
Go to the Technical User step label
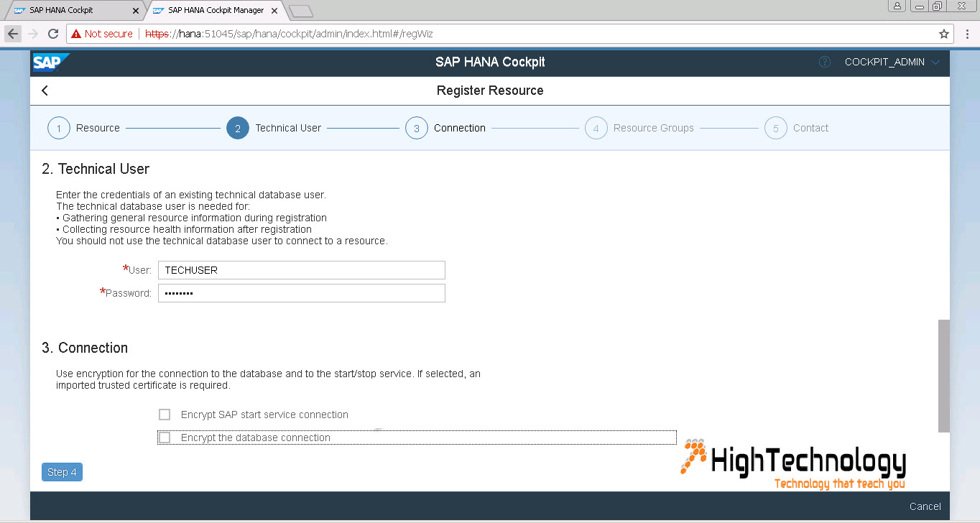click(288, 128)
